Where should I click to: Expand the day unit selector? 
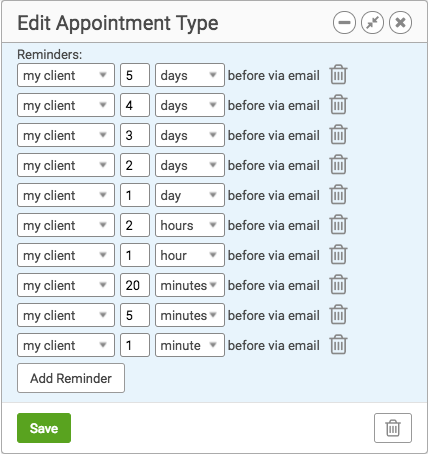click(190, 195)
